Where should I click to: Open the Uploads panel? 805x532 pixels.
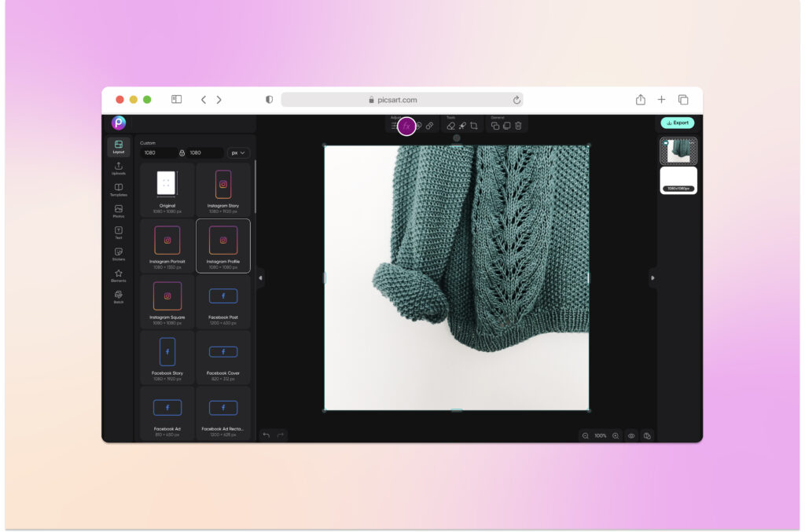tap(119, 167)
